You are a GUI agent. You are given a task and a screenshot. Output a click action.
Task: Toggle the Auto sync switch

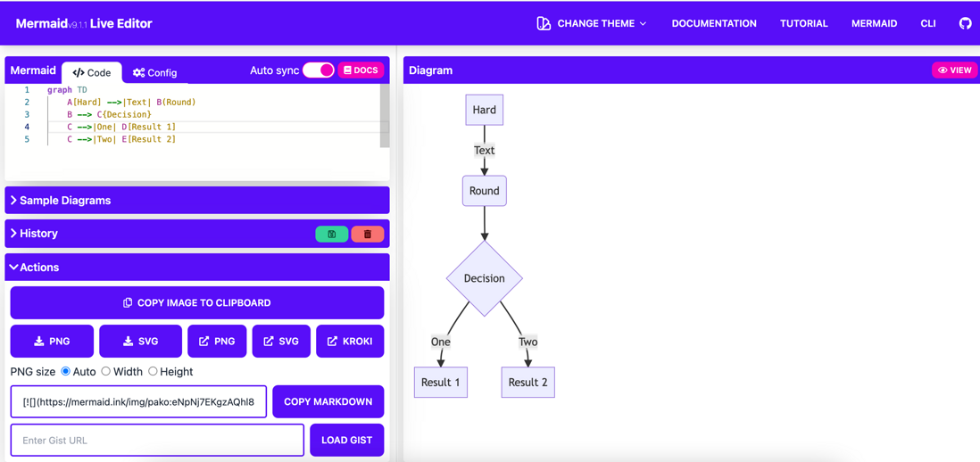pos(319,70)
